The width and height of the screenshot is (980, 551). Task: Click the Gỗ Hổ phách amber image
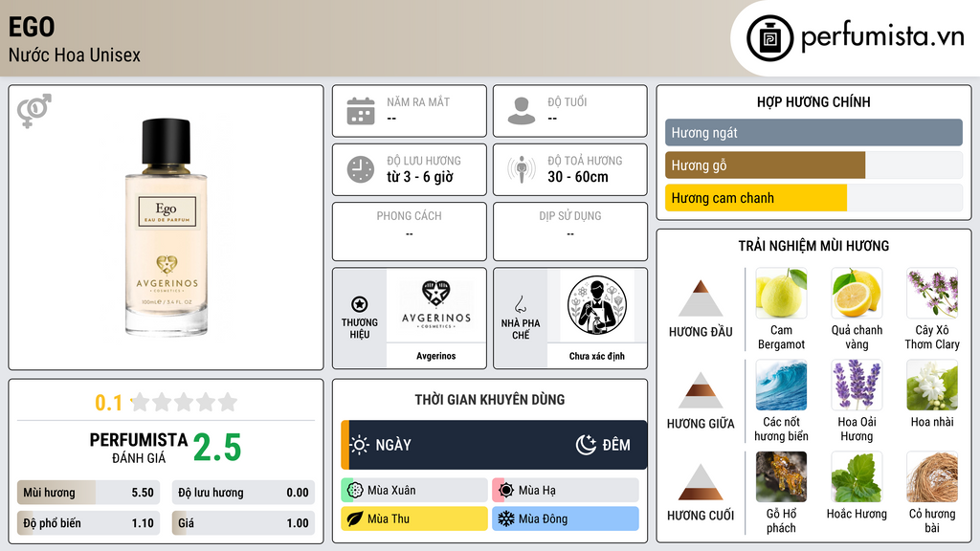(781, 476)
